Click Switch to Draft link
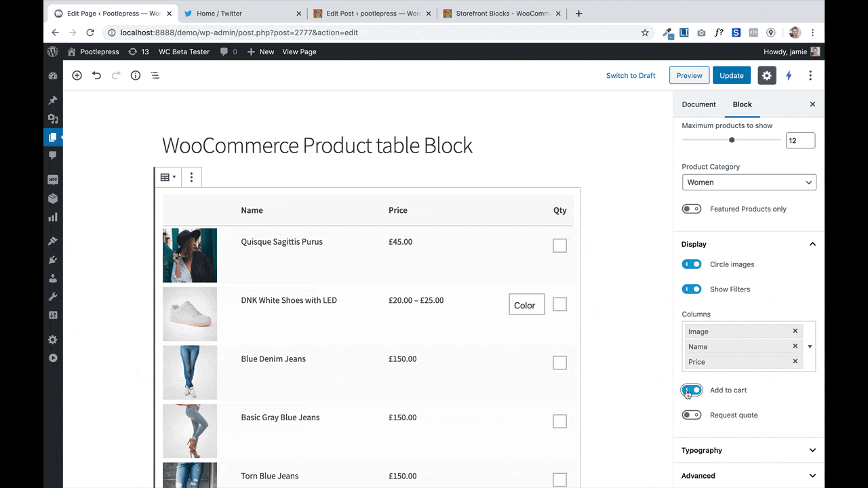 [631, 75]
